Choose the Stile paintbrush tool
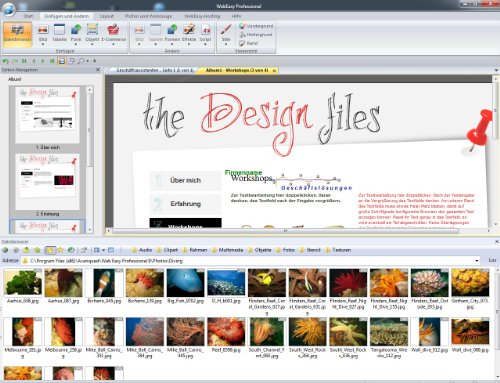Viewport: 500px width, 383px height. (x=226, y=33)
